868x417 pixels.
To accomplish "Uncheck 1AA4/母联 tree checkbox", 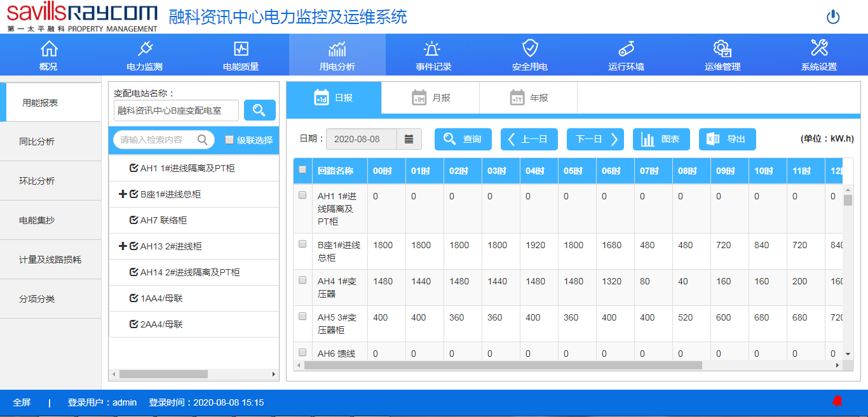I will [133, 298].
